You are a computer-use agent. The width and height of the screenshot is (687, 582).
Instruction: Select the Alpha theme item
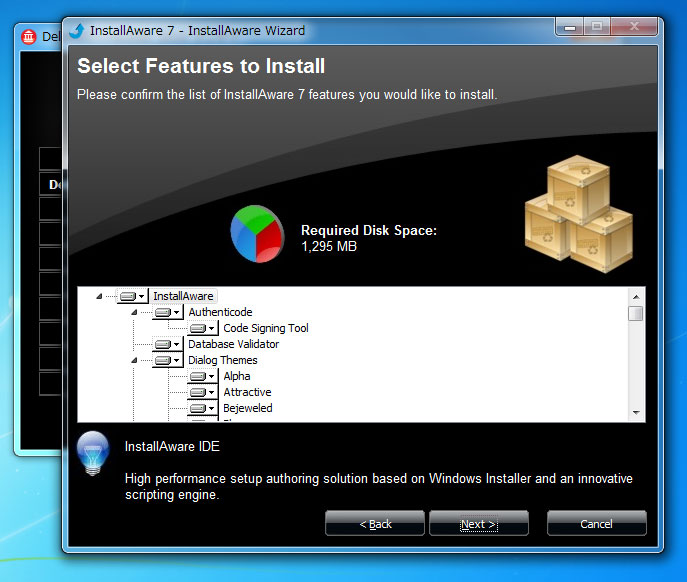pos(237,376)
